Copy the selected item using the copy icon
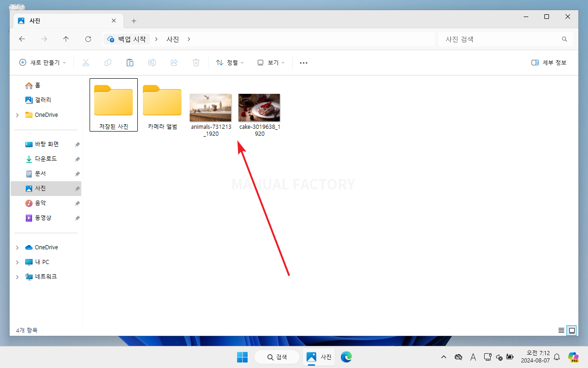588x368 pixels. pos(107,63)
